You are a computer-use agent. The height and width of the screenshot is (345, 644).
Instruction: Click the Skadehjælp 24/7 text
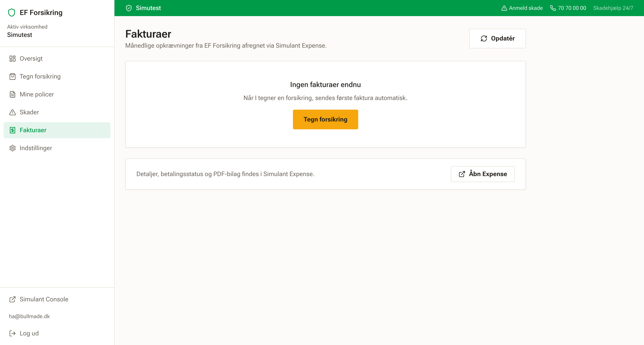click(613, 8)
